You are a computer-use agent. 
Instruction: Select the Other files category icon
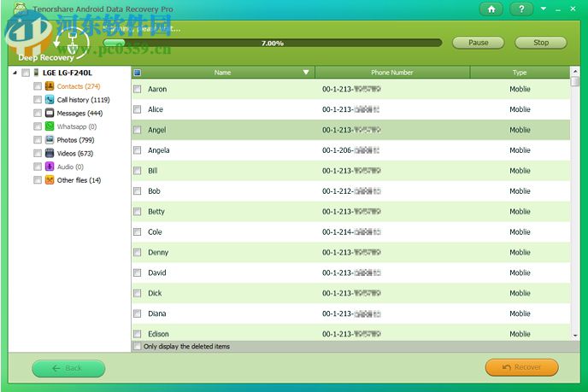[50, 180]
